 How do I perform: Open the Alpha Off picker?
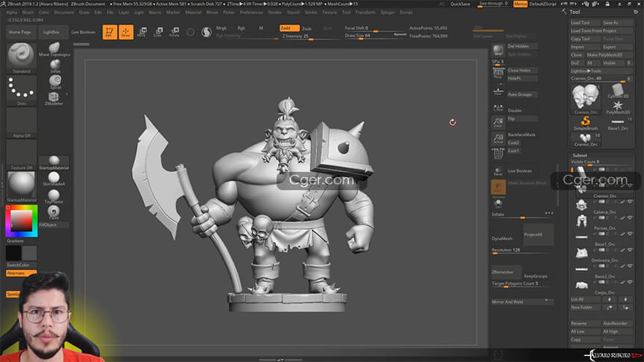pos(21,123)
